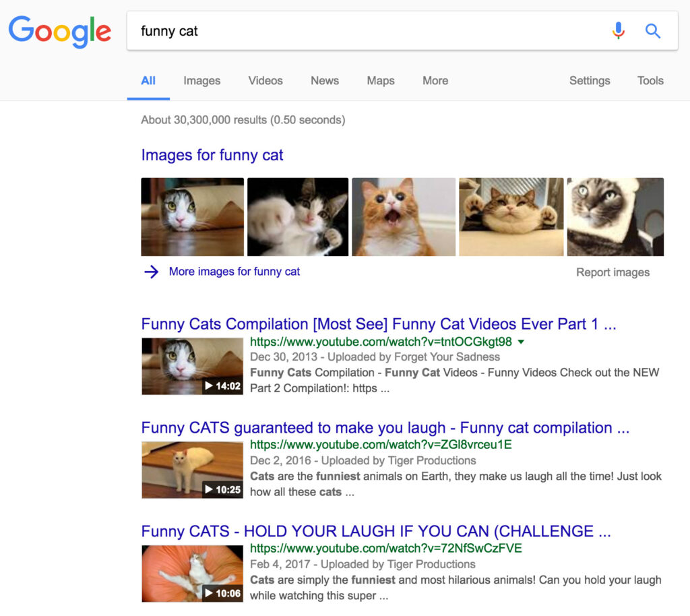The image size is (690, 616).
Task: Click the microphone voice search icon
Action: coord(618,31)
